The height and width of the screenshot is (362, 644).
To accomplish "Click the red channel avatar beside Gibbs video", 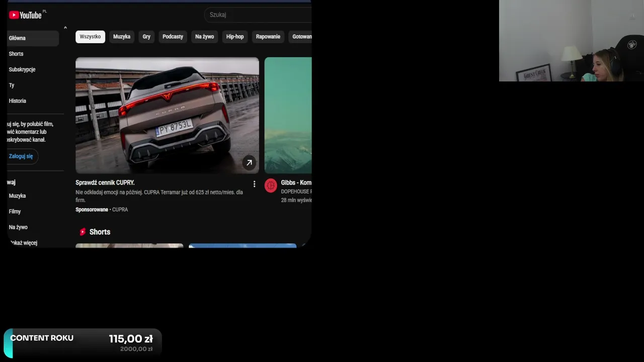I will [271, 186].
